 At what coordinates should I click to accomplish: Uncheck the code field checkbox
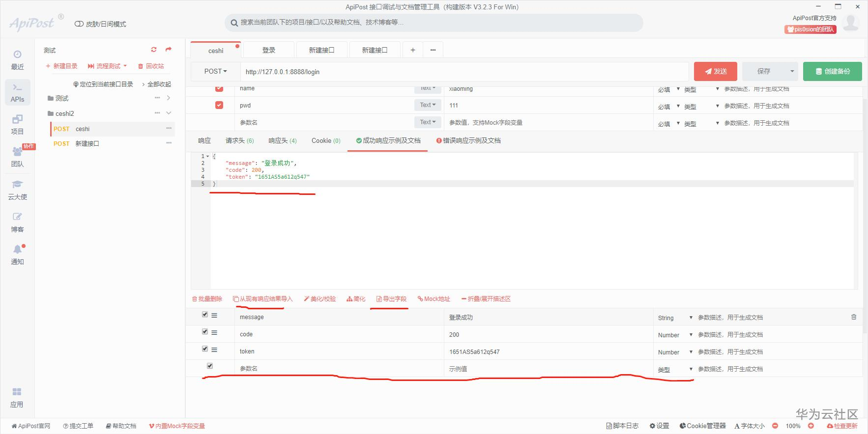[205, 332]
